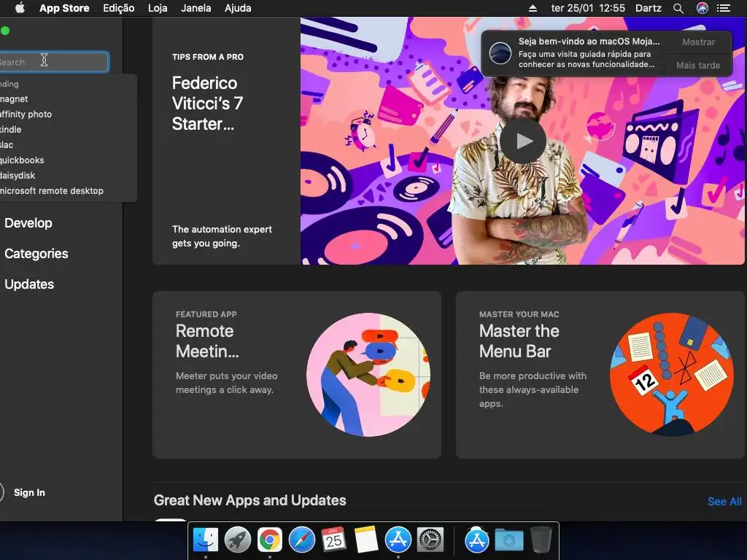This screenshot has width=747, height=560.
Task: Open Finder from the Dock
Action: pyautogui.click(x=205, y=540)
